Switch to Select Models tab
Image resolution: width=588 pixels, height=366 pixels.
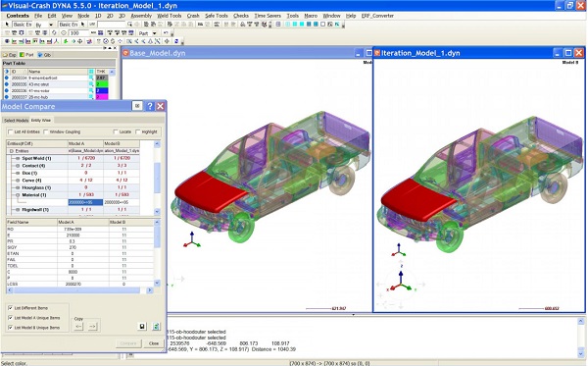16,120
